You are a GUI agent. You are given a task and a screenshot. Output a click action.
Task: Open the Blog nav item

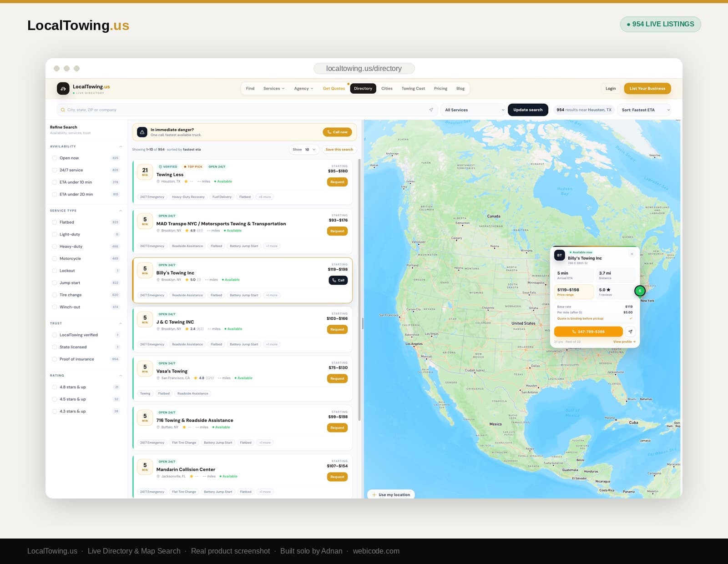click(x=460, y=88)
